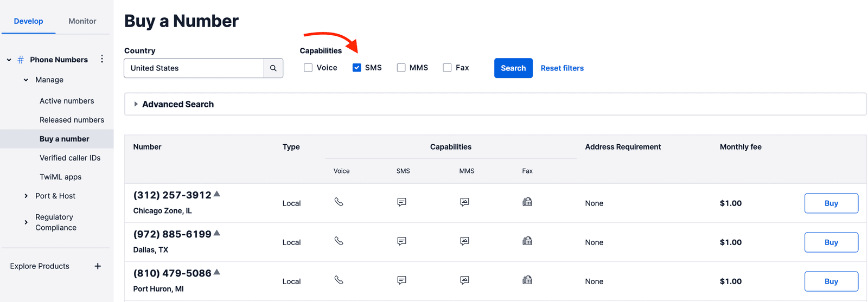
Task: Click the plus icon beside Explore Products
Action: (x=98, y=266)
